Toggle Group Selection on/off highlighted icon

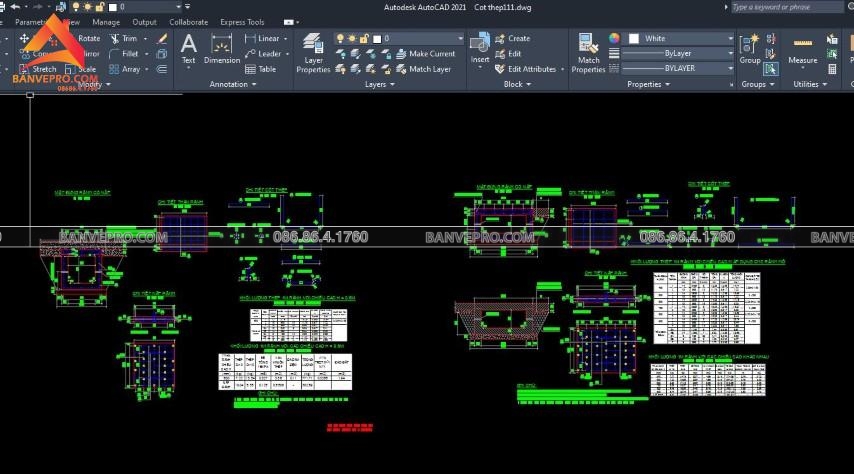770,69
